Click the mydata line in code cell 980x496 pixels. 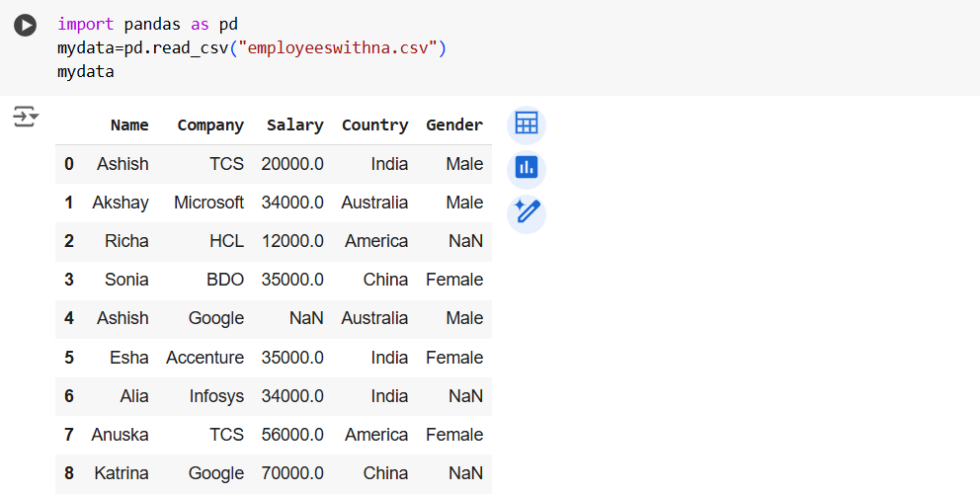coord(86,72)
